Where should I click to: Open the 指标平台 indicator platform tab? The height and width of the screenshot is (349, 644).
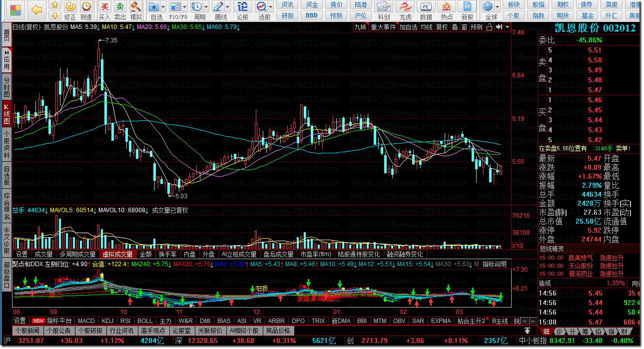(52, 321)
